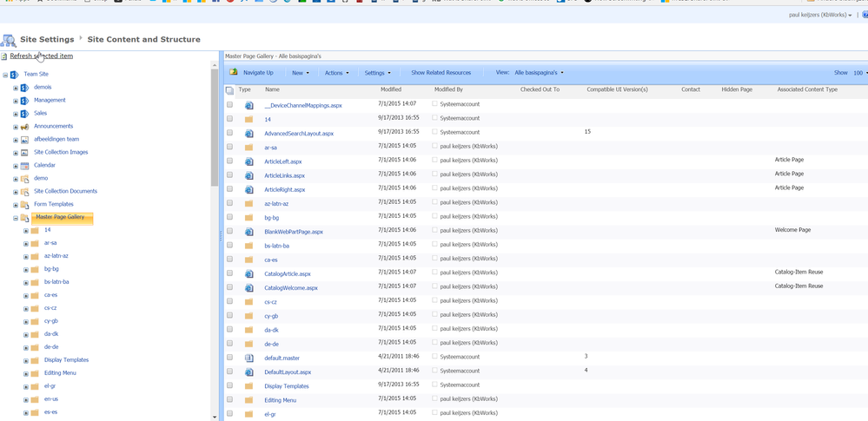Click the pane splitter handle between tree and list
This screenshot has height=421, width=868.
(x=221, y=236)
